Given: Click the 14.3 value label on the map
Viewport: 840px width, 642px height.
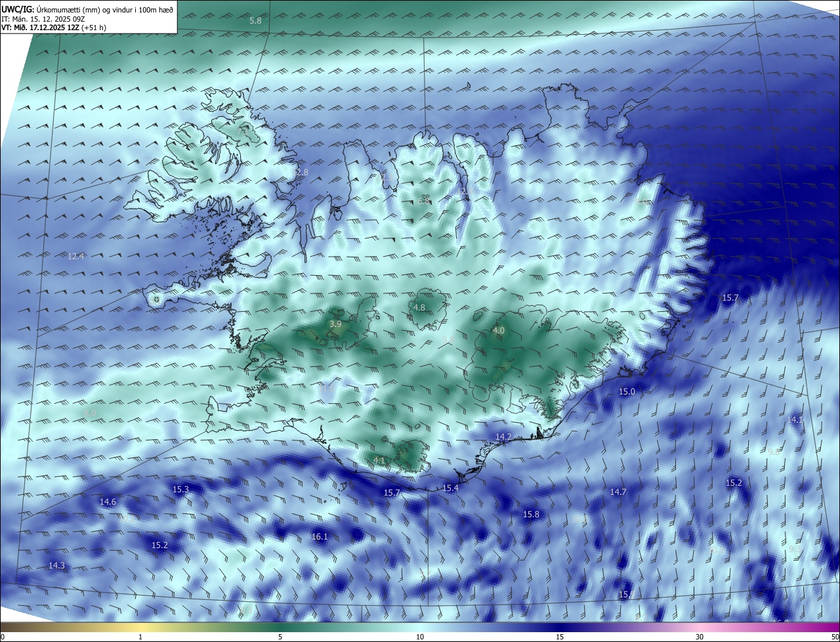Looking at the screenshot, I should [x=56, y=566].
